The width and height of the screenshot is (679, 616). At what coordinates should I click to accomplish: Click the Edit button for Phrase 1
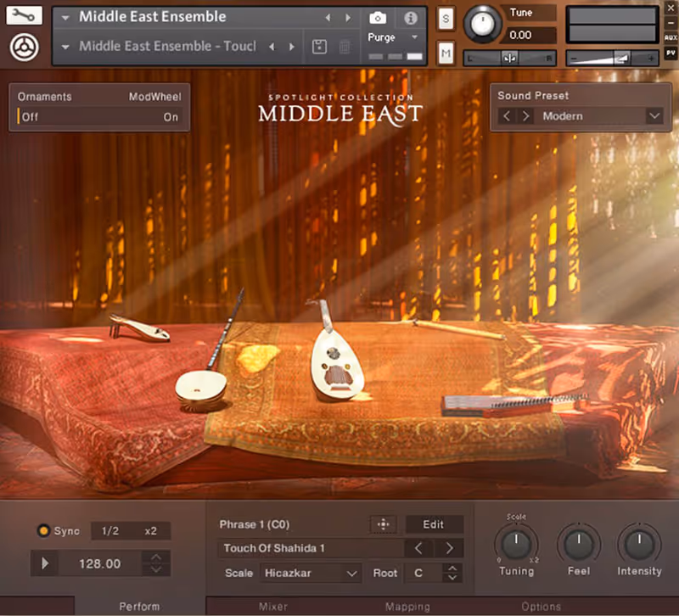tap(434, 524)
